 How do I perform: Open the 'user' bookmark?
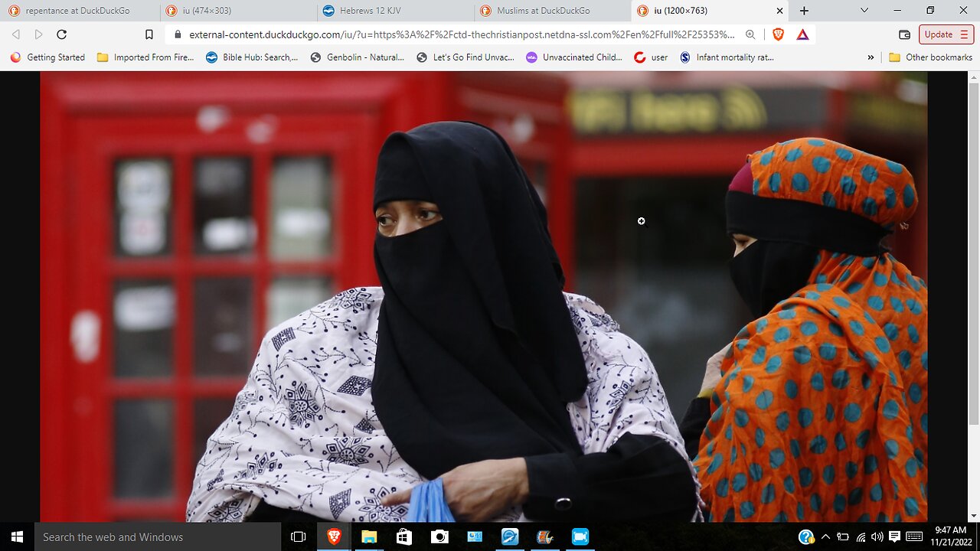(651, 57)
